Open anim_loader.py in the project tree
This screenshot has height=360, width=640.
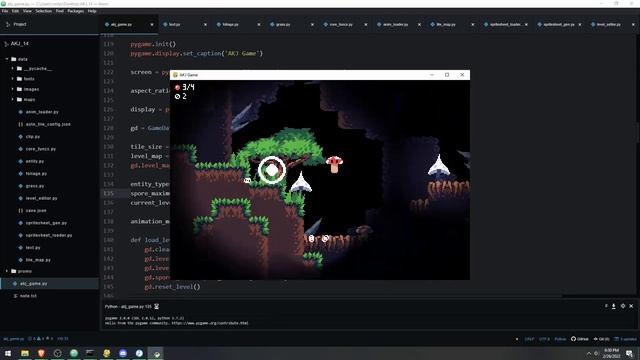[x=42, y=112]
